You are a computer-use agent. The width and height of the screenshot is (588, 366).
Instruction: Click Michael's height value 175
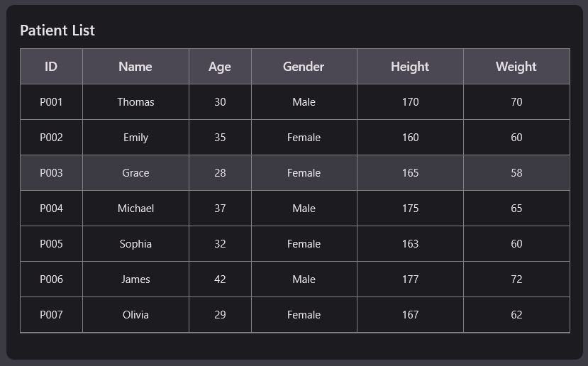(410, 209)
